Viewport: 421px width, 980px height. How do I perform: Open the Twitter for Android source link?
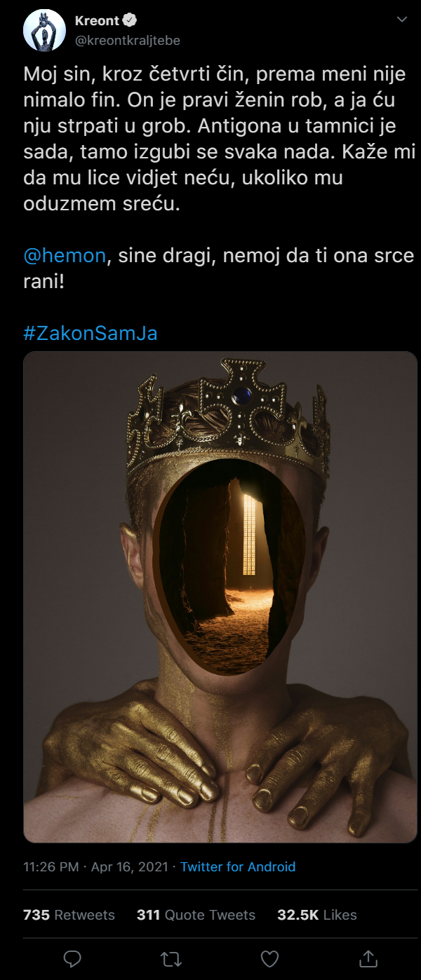point(238,867)
